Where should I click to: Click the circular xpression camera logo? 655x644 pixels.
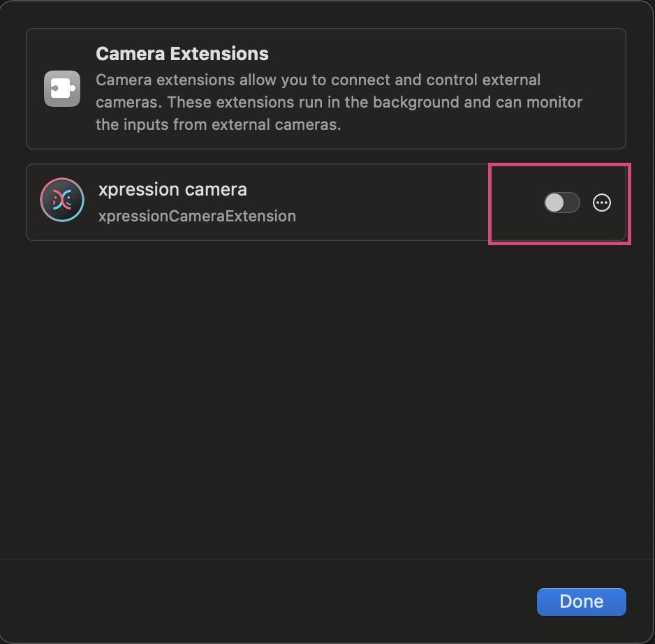tap(62, 200)
